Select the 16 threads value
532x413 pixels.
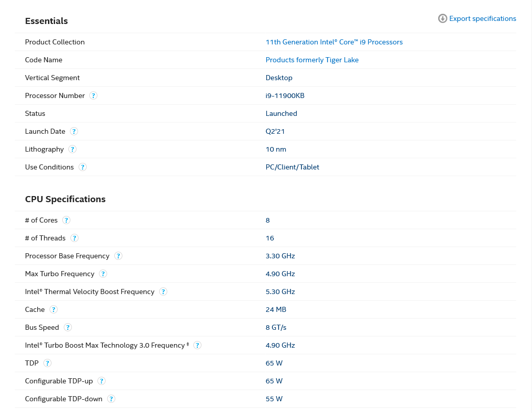(270, 238)
